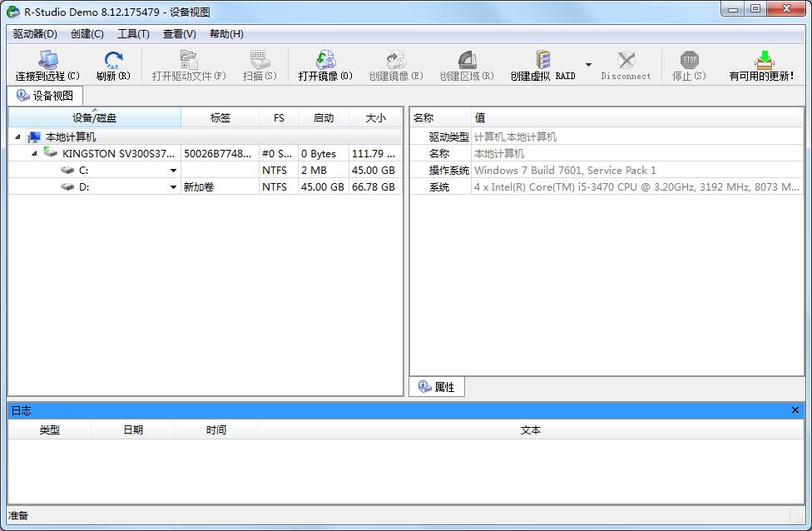Open a disk image via 打开镜像
The width and height of the screenshot is (812, 531).
324,65
